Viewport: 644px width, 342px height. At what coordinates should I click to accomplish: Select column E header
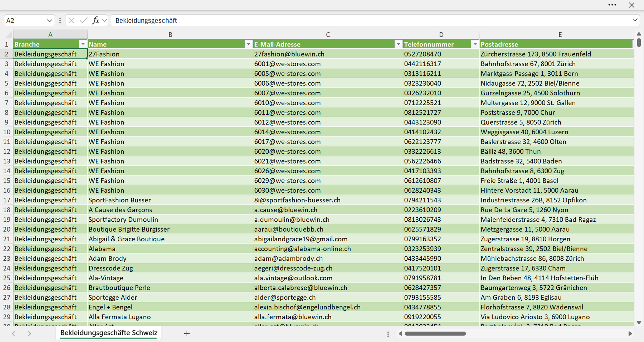tap(560, 35)
